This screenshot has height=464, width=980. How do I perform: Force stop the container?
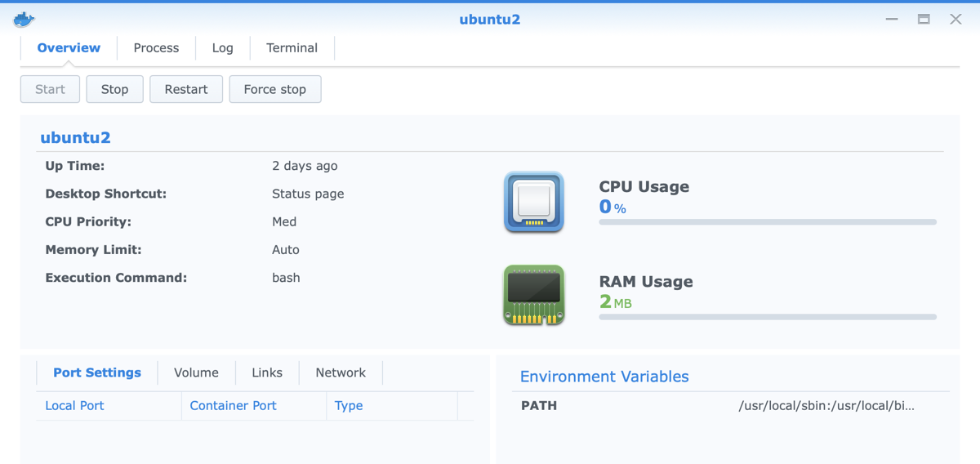click(x=274, y=90)
